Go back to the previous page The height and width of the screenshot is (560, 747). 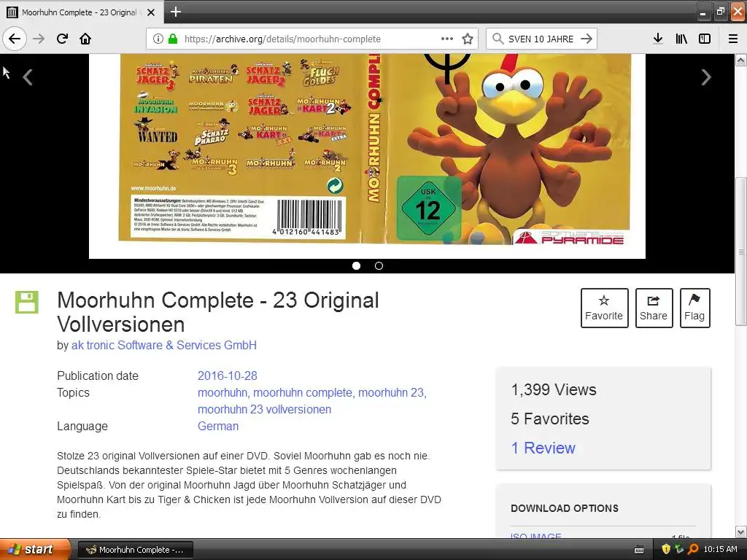coord(15,39)
